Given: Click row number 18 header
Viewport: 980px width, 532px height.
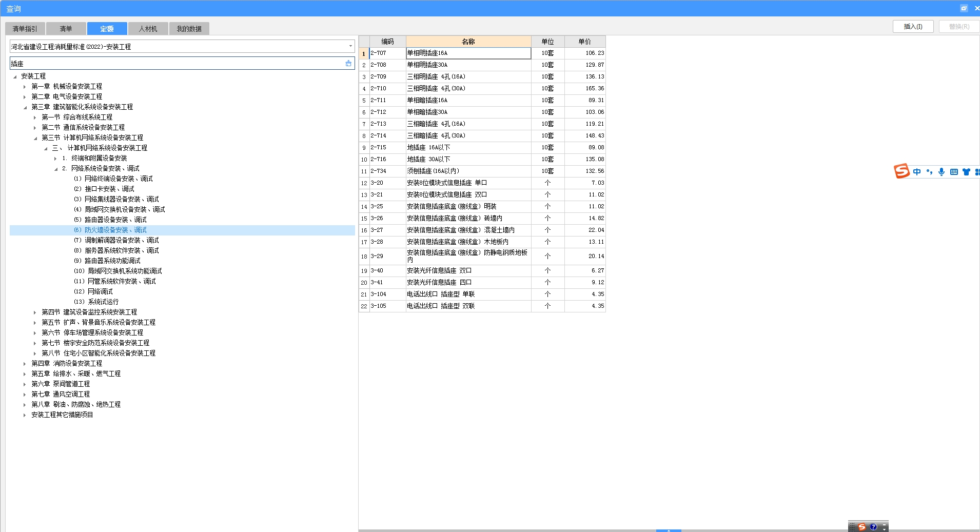Looking at the screenshot, I should point(364,257).
